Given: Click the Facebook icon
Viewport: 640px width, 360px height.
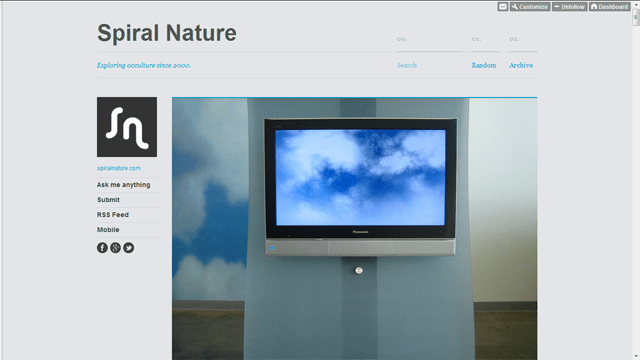Looking at the screenshot, I should [102, 248].
